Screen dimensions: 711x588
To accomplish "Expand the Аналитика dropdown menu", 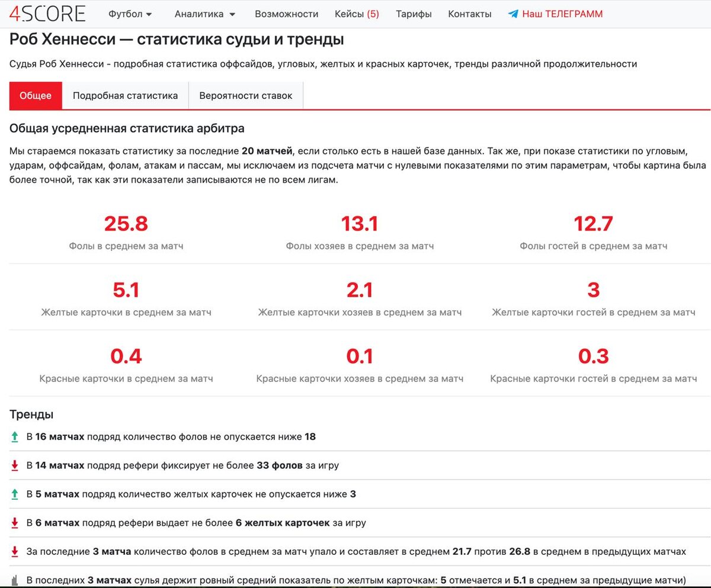I will coord(205,14).
